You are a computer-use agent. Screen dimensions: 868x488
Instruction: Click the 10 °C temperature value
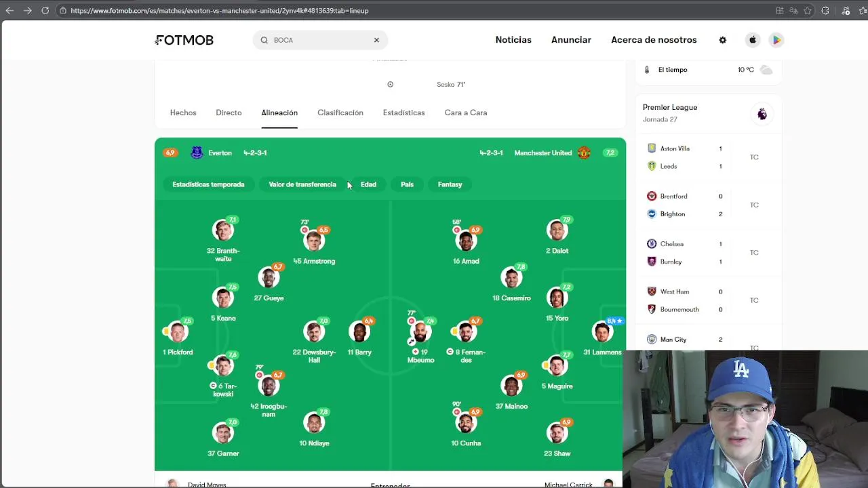point(746,70)
